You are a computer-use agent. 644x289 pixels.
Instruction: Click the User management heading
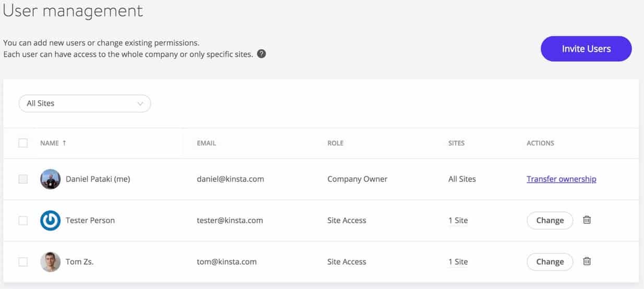coord(73,10)
